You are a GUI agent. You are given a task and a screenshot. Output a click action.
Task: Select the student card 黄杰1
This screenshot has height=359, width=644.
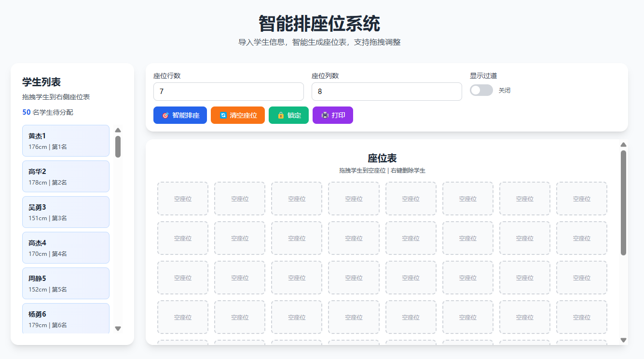pos(66,141)
